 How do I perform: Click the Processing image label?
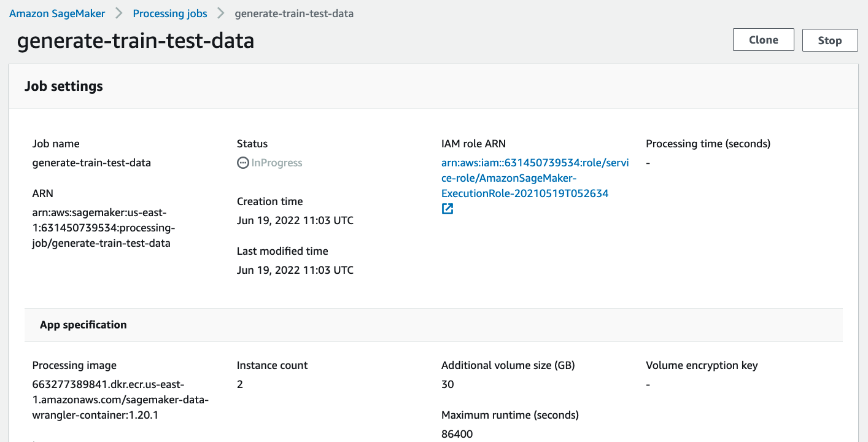coord(74,365)
